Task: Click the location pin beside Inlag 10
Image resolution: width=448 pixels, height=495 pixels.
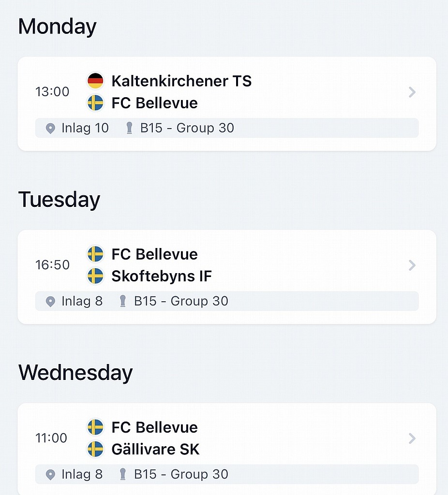Action: (50, 129)
